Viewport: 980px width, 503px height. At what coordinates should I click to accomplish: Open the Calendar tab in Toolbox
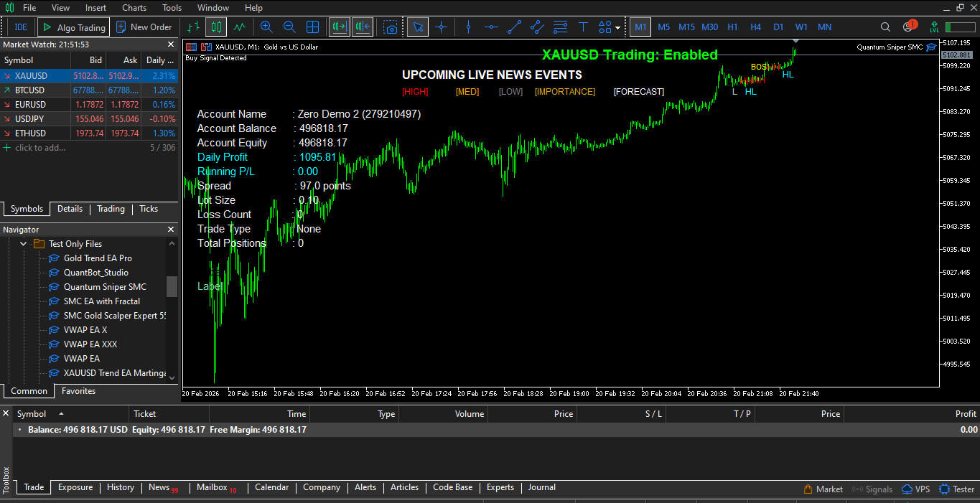[272, 487]
